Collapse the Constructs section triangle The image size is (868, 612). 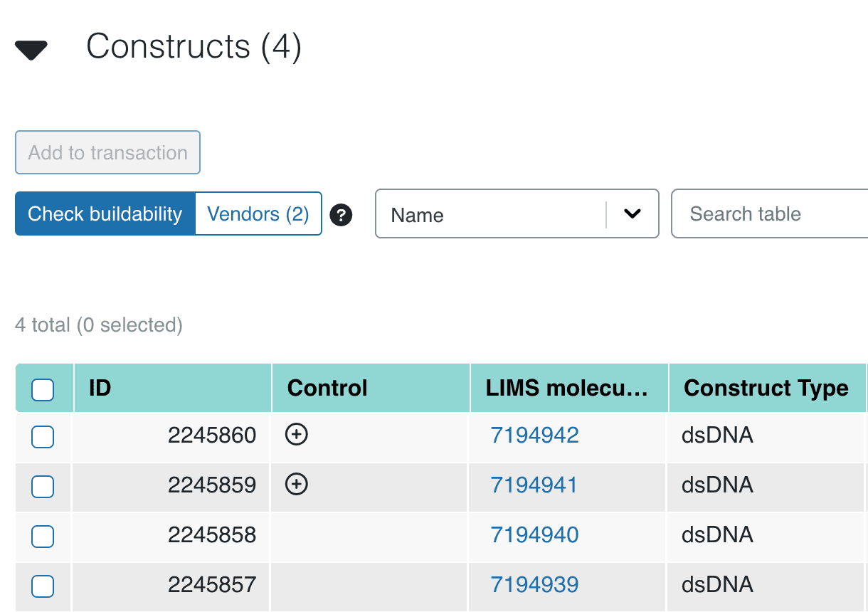tap(31, 50)
